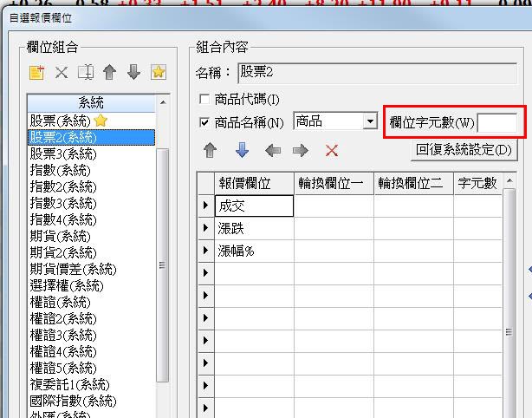Select 選擇權(系統) in the list
532x418 pixels.
91,285
